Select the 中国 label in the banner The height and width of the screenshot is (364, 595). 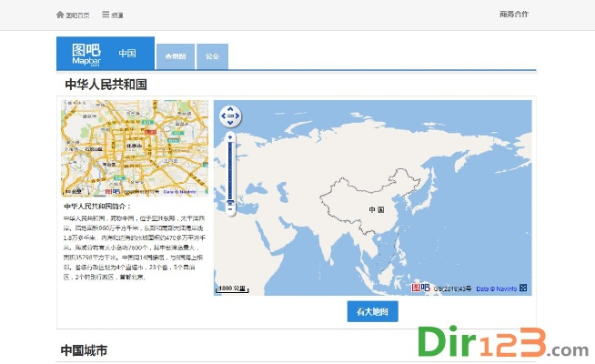127,53
